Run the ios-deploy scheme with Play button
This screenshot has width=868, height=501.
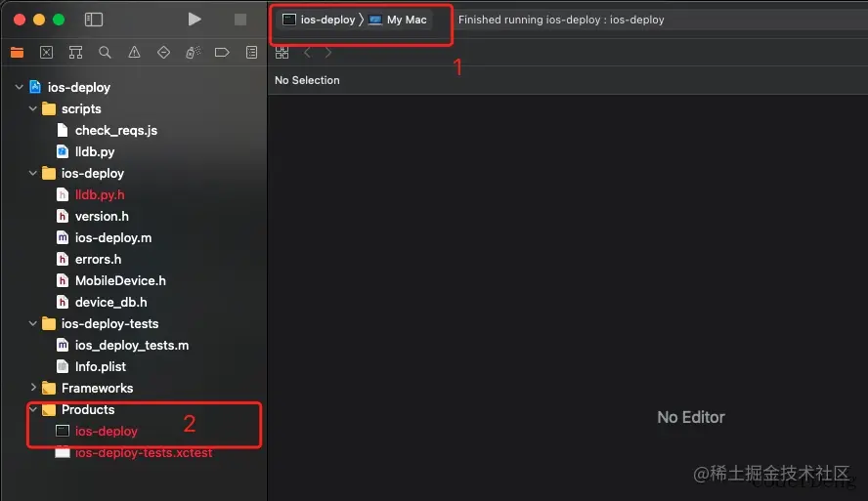click(x=195, y=20)
